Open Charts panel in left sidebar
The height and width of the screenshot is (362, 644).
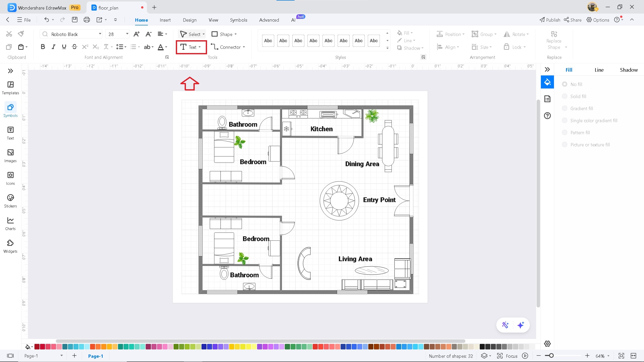tap(11, 223)
